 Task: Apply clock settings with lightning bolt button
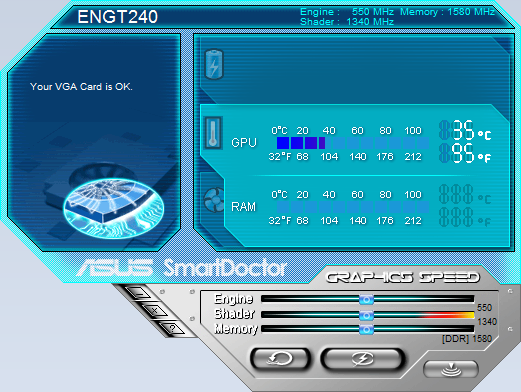pos(363,359)
